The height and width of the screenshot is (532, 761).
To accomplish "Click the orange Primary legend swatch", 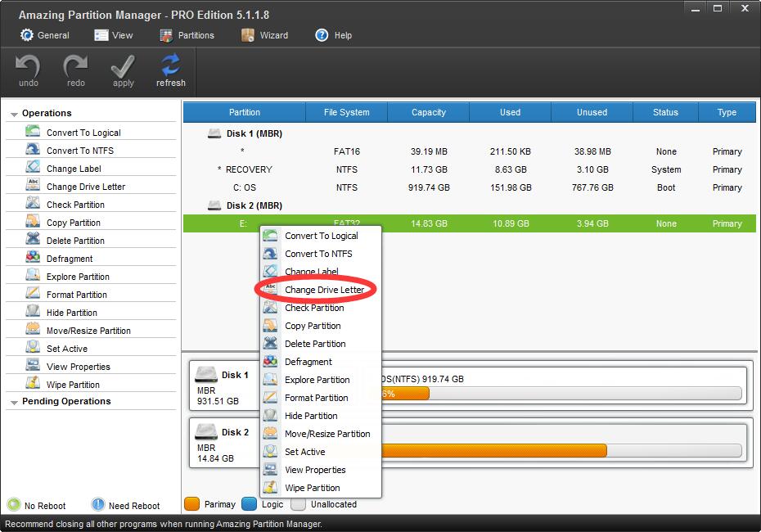I will (191, 504).
